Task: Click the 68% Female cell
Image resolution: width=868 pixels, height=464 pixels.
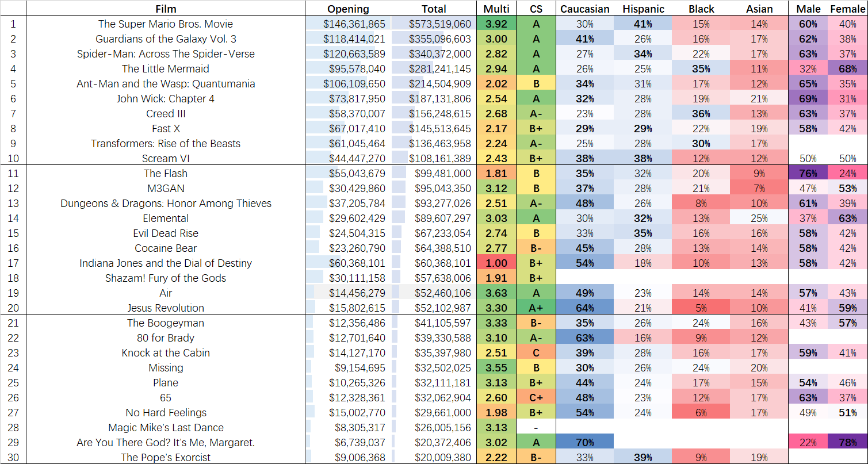Action: pyautogui.click(x=848, y=69)
